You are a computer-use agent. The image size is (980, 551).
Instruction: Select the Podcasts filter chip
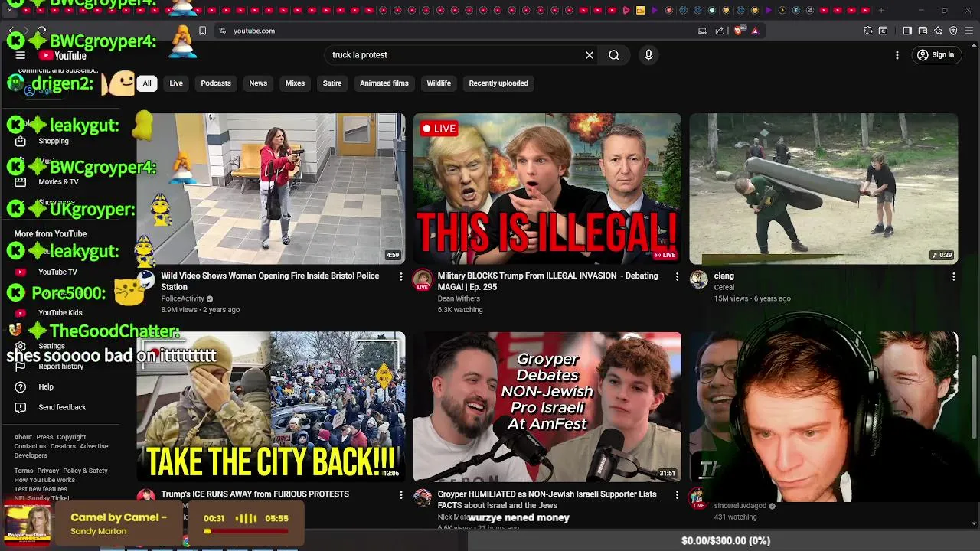pyautogui.click(x=216, y=83)
